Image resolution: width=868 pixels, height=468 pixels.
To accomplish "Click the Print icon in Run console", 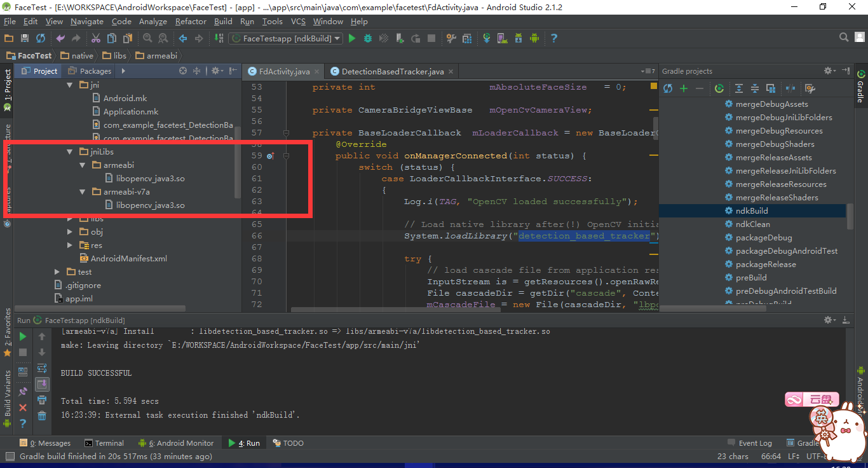I will [x=42, y=400].
